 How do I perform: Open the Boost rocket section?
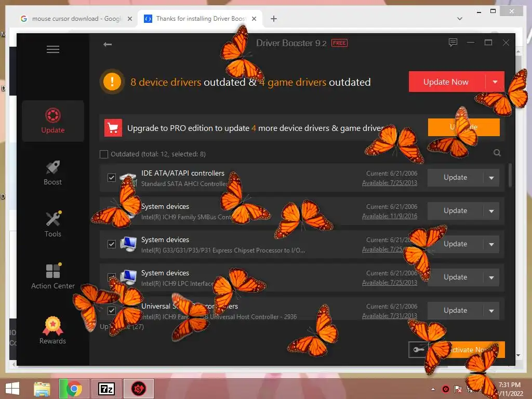(x=53, y=172)
